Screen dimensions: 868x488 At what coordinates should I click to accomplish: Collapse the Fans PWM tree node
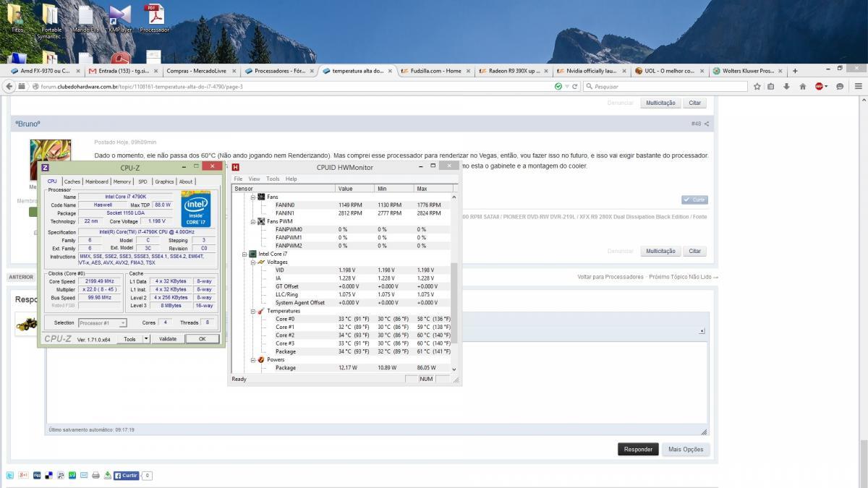pyautogui.click(x=253, y=221)
